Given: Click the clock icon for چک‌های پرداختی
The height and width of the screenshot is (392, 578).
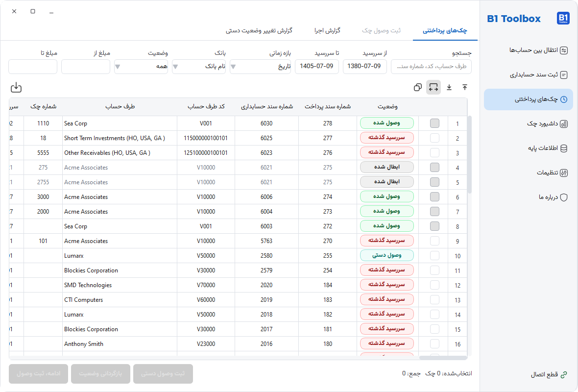Looking at the screenshot, I should [x=564, y=99].
